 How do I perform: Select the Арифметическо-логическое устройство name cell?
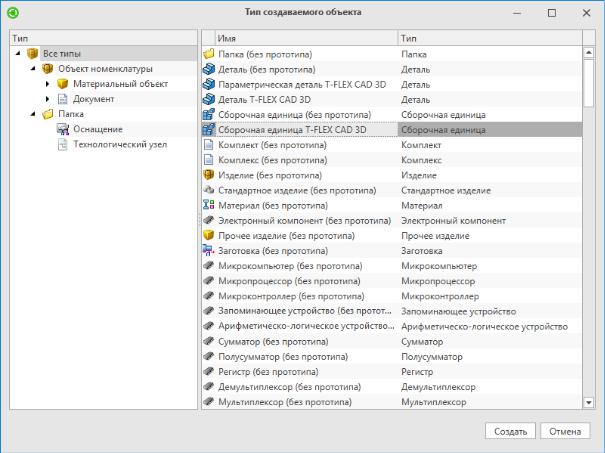[306, 326]
